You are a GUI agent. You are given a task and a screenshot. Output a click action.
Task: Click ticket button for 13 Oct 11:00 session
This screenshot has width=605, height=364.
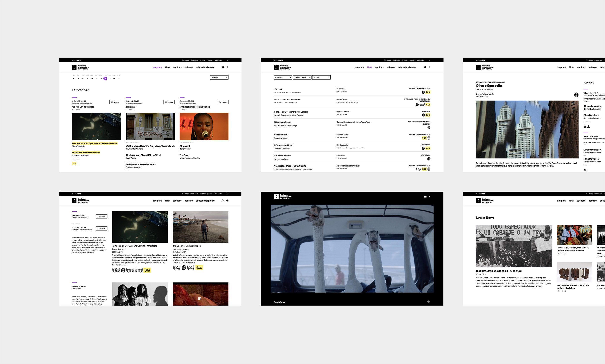click(169, 102)
